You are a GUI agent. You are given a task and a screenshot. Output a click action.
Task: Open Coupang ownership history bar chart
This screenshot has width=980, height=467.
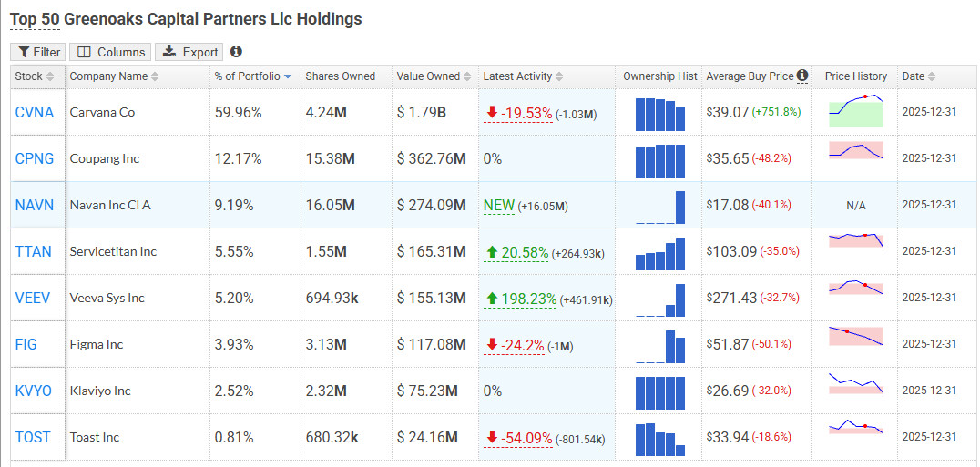[660, 161]
